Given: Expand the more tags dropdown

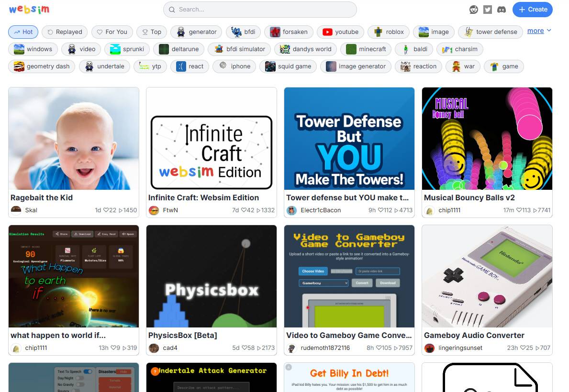Looking at the screenshot, I should click(539, 31).
